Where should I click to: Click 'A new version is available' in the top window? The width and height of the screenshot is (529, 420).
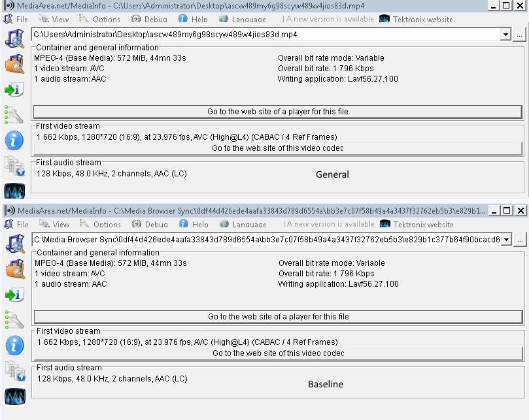pyautogui.click(x=330, y=19)
